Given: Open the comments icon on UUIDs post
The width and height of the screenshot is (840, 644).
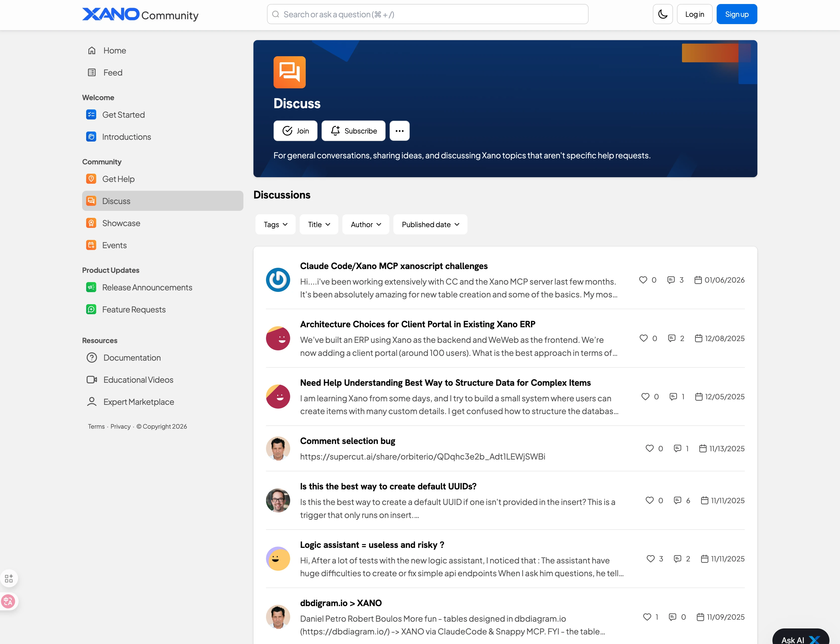Looking at the screenshot, I should (x=677, y=500).
